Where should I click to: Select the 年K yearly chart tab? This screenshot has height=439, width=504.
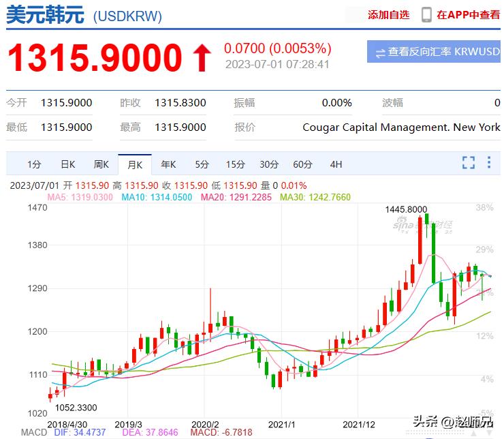[x=168, y=164]
